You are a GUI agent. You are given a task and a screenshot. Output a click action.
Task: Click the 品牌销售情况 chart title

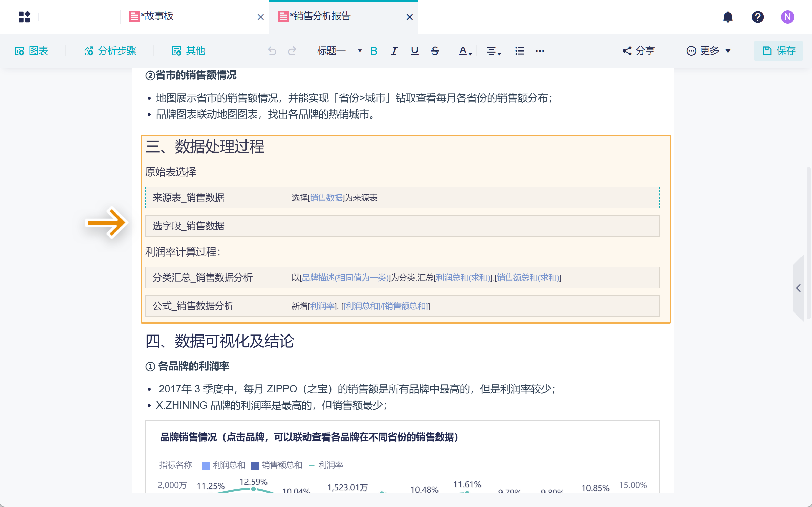[x=309, y=437]
